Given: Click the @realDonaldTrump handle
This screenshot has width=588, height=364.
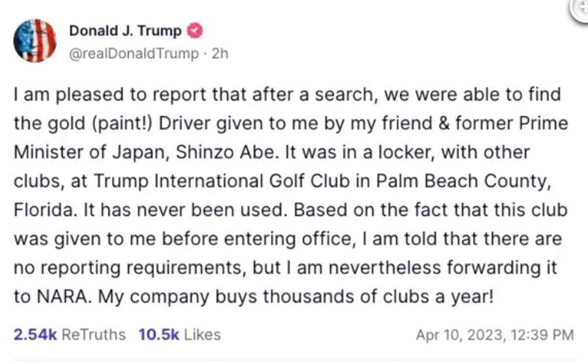Looking at the screenshot, I should click(x=134, y=53).
